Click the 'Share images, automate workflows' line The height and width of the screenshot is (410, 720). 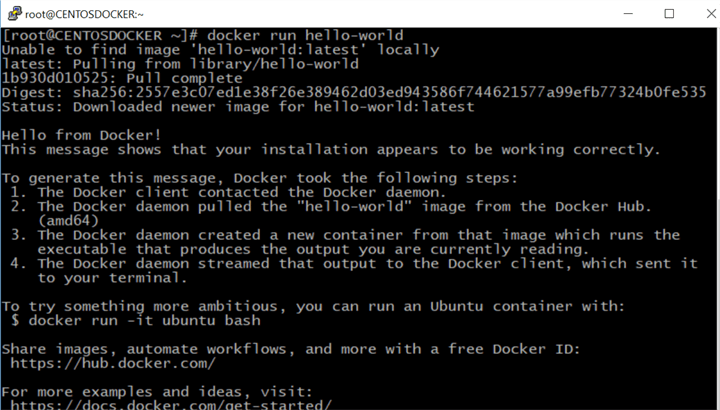[x=291, y=349]
